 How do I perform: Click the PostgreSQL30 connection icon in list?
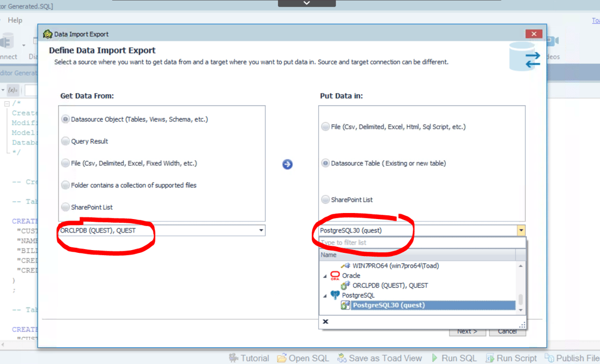[x=346, y=305]
